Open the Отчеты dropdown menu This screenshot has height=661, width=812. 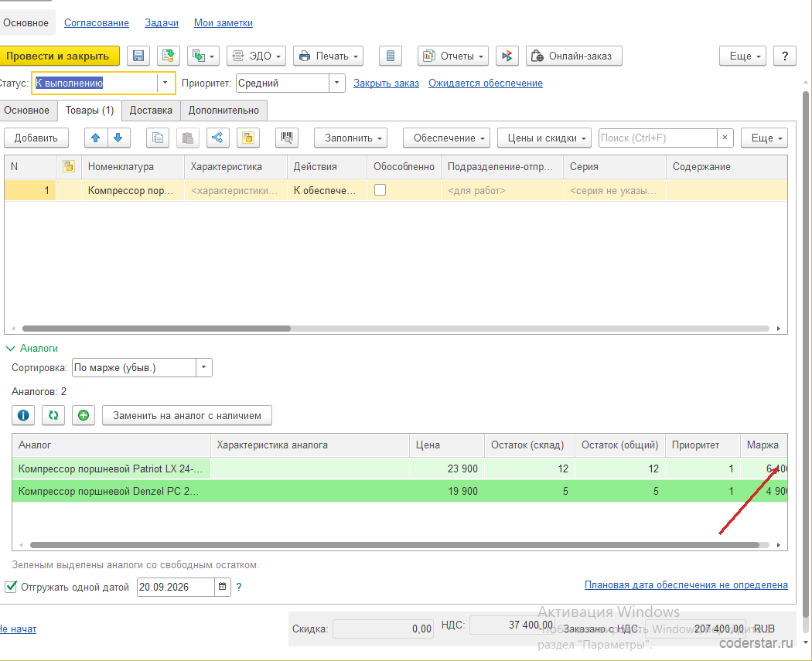[x=453, y=56]
